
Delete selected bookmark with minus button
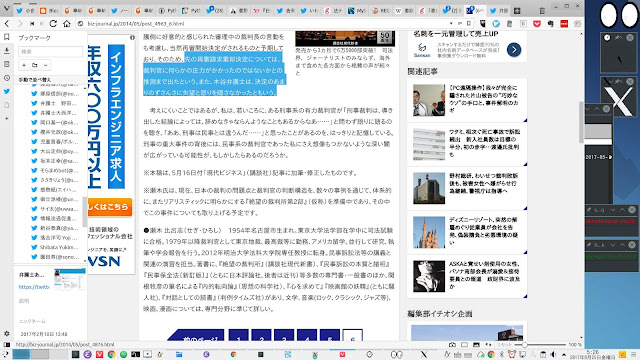pos(45,65)
